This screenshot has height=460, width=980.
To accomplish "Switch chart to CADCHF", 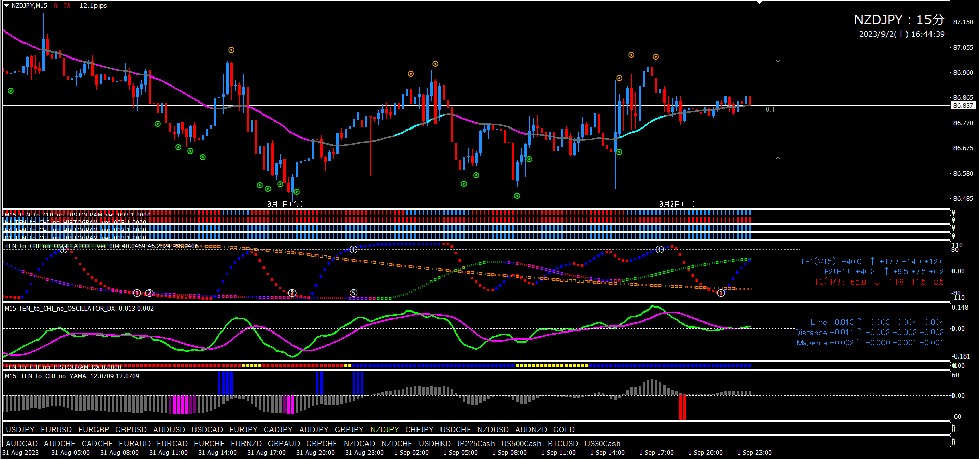I will 97,444.
